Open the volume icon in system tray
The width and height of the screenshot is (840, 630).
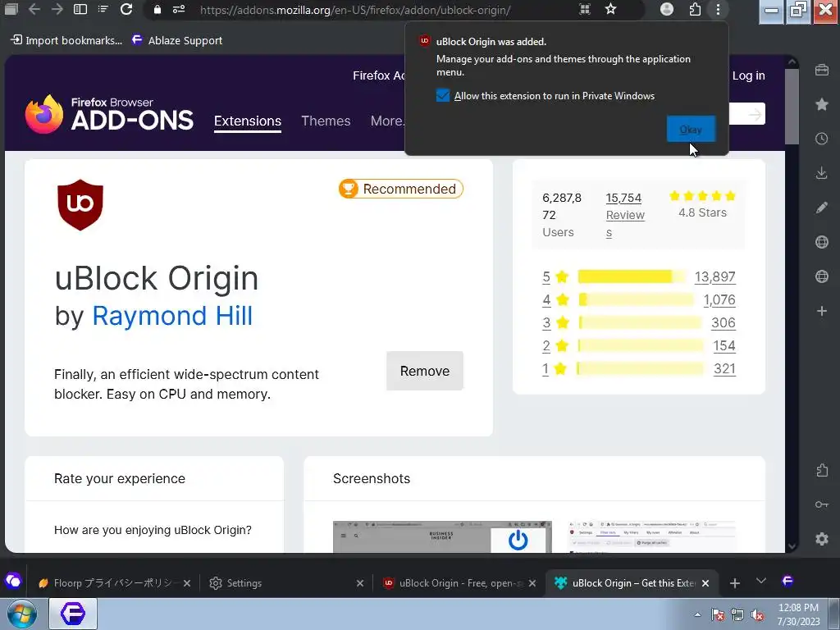[757, 615]
